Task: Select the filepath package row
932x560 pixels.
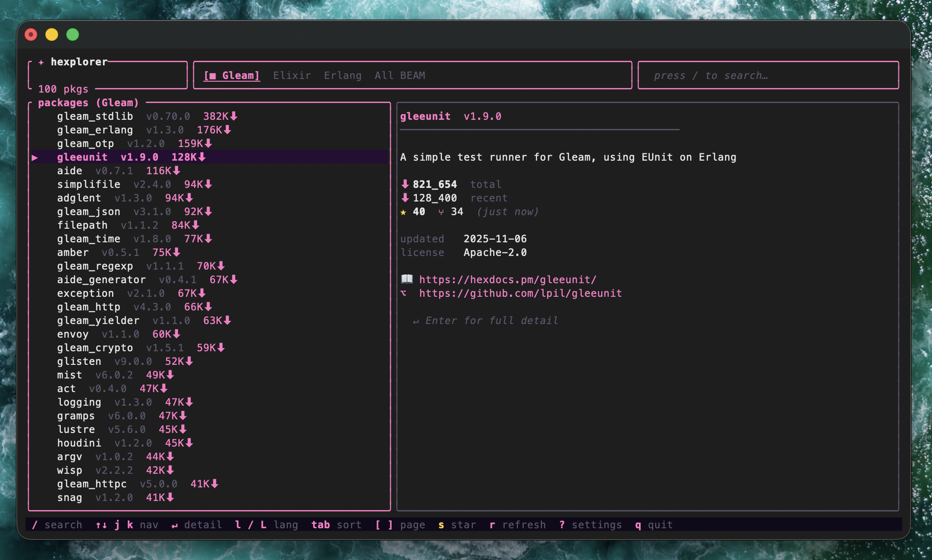Action: [210, 225]
